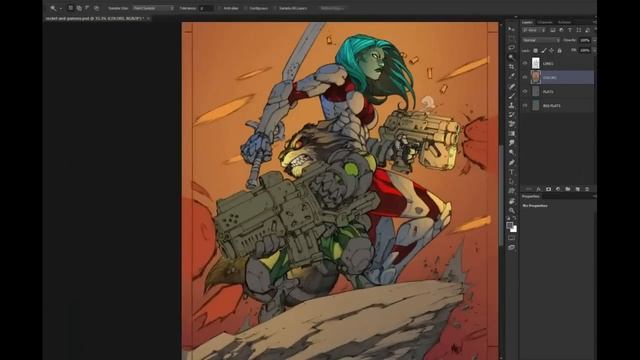Swap foreground and background colors
This screenshot has height=360, width=640.
point(515,219)
